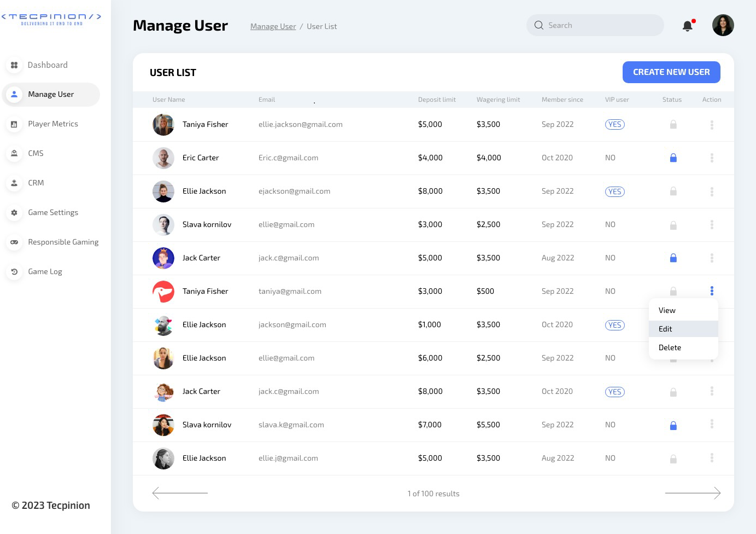756x534 pixels.
Task: Open the Game Log history item
Action: [45, 272]
